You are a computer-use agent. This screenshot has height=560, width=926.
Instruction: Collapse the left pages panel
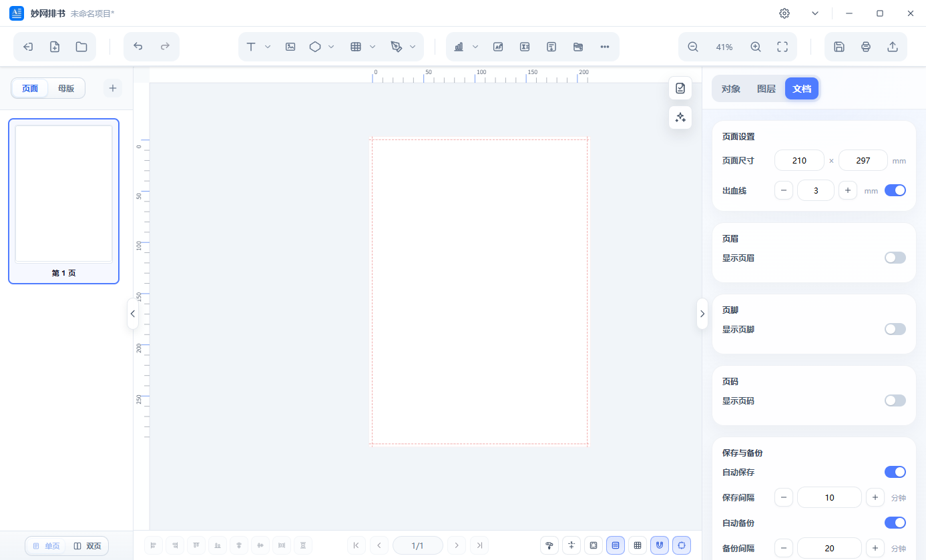click(x=133, y=313)
